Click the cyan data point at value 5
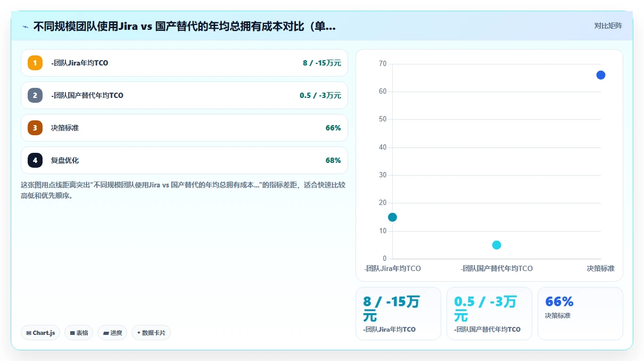The image size is (644, 361). (497, 245)
